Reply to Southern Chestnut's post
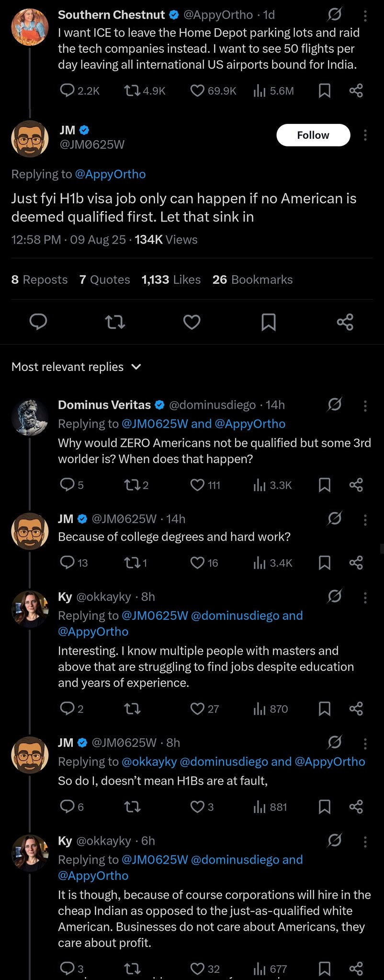384x980 pixels. [67, 90]
